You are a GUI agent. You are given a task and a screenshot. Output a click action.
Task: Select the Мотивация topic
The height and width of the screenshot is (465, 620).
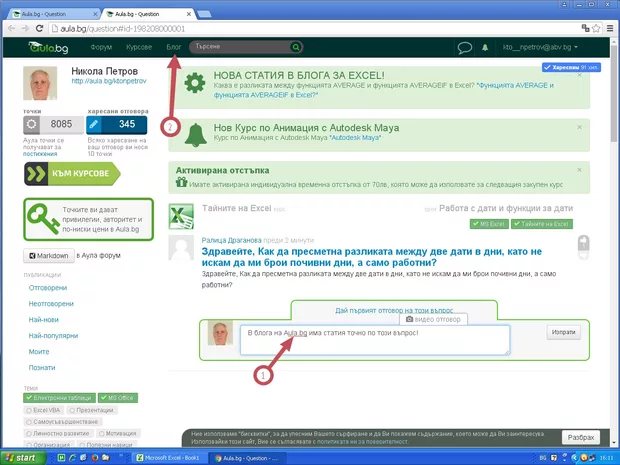tap(118, 434)
